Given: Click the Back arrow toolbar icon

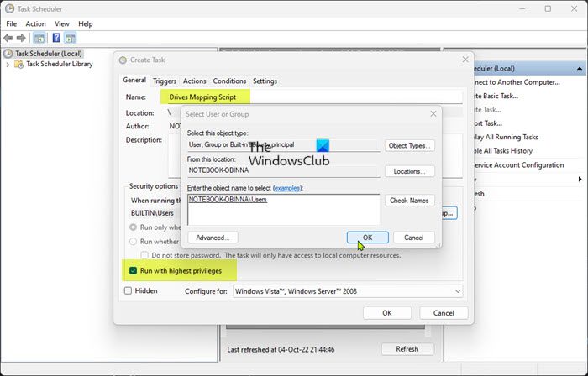Looking at the screenshot, I should [x=8, y=38].
